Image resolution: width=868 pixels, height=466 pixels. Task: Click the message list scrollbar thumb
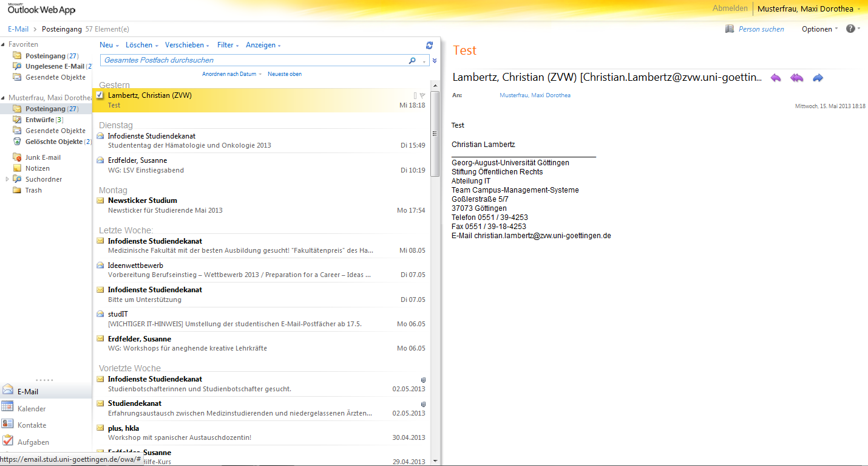tap(435, 134)
